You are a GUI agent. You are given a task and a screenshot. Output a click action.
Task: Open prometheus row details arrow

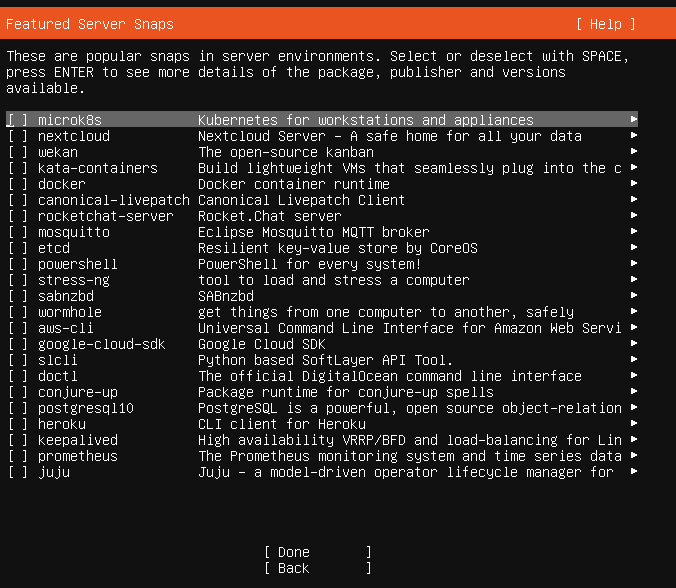click(633, 455)
